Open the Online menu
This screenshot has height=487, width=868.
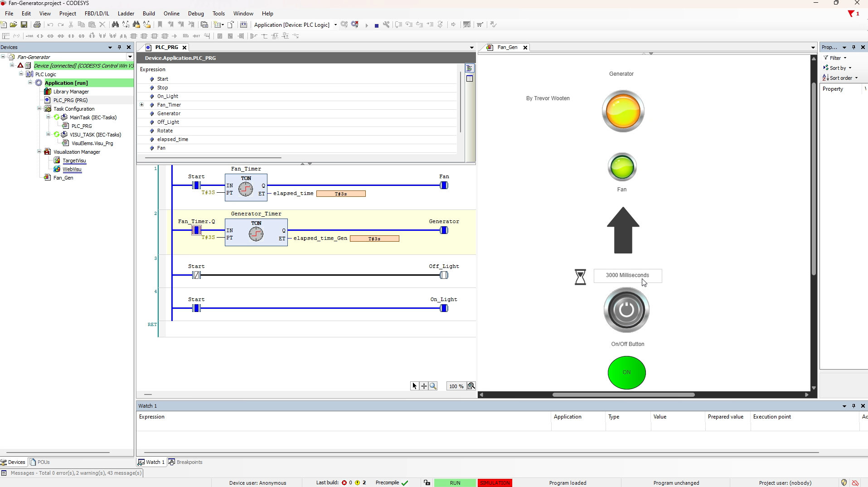(171, 14)
